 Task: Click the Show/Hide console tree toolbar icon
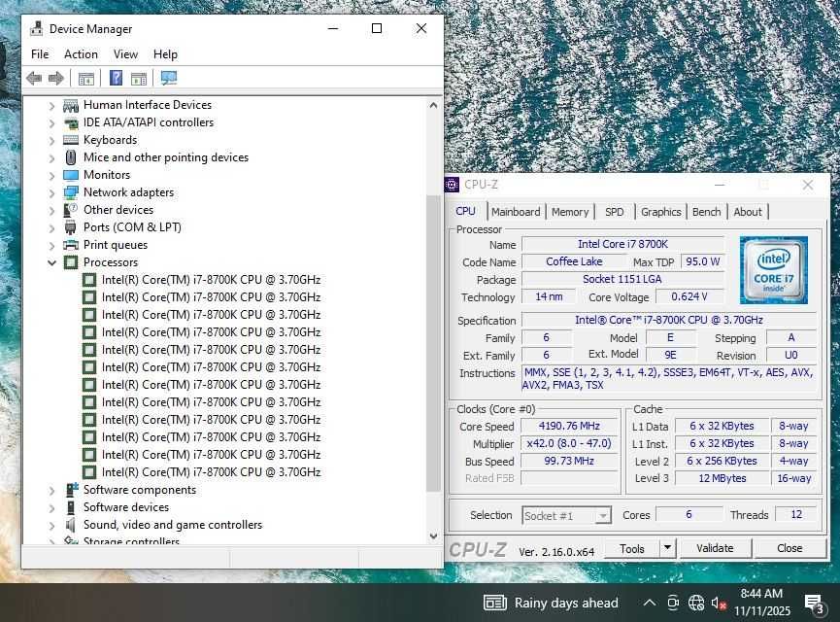pos(86,79)
